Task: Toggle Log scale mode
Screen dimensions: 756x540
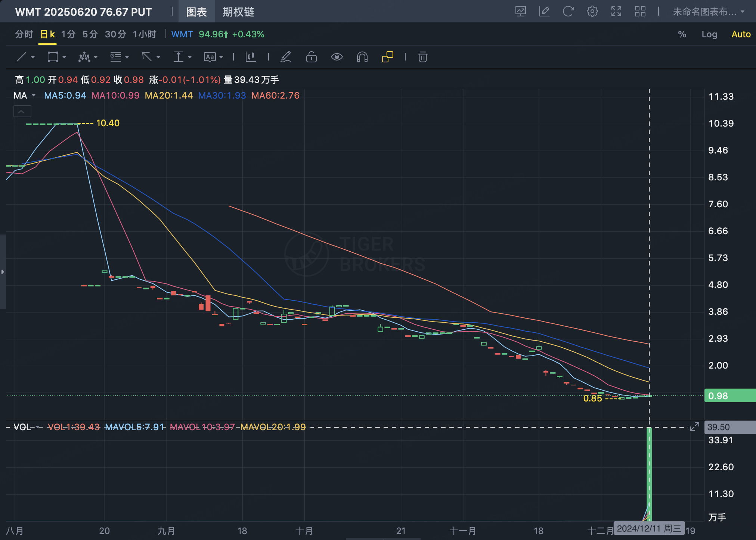Action: [709, 34]
